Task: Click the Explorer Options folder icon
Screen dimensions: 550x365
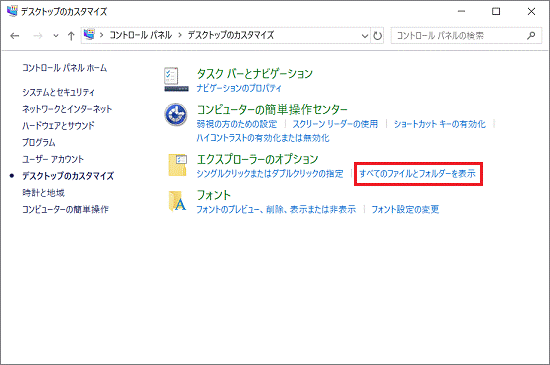Action: click(178, 165)
